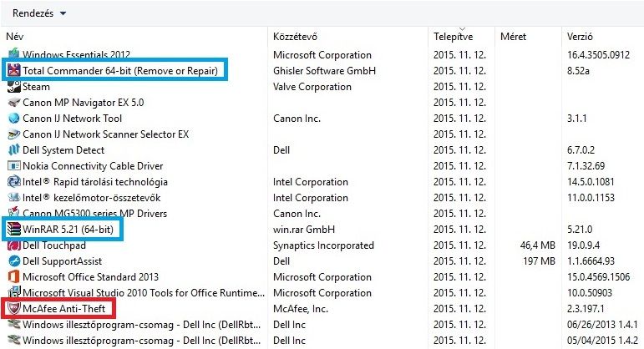Select Microsoft Visual Studio 2010 Tools entry

pyautogui.click(x=144, y=293)
